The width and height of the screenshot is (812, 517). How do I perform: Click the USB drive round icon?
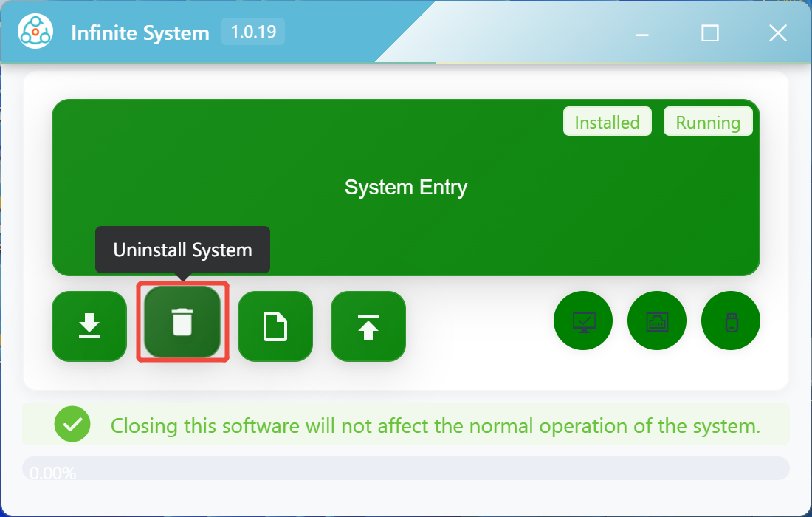(731, 321)
